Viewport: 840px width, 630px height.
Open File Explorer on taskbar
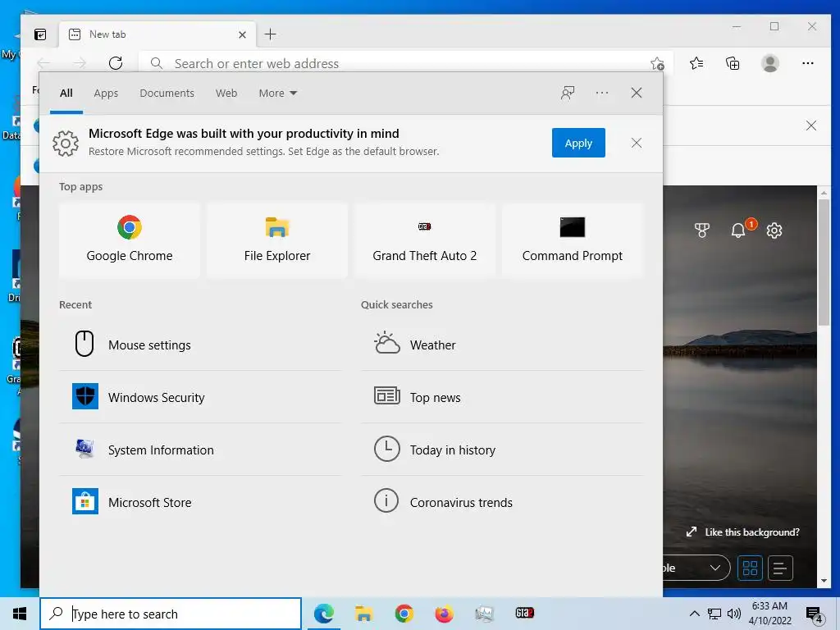363,614
